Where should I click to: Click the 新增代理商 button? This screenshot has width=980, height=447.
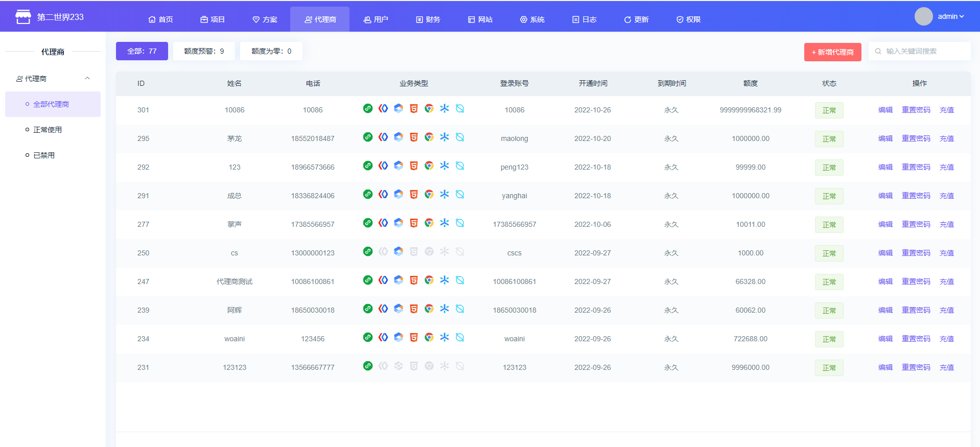pyautogui.click(x=832, y=52)
